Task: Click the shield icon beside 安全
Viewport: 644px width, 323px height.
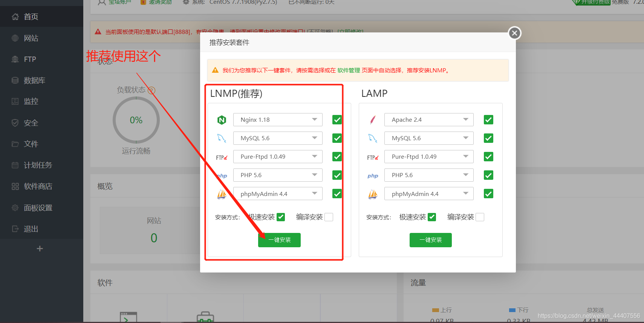Action: pyautogui.click(x=15, y=123)
